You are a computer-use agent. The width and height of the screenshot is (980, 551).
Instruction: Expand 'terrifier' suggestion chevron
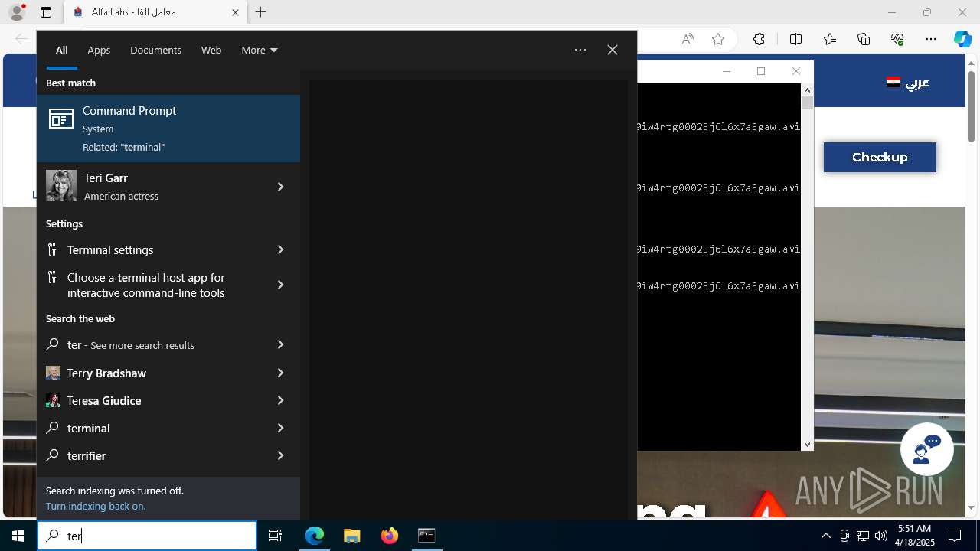280,455
